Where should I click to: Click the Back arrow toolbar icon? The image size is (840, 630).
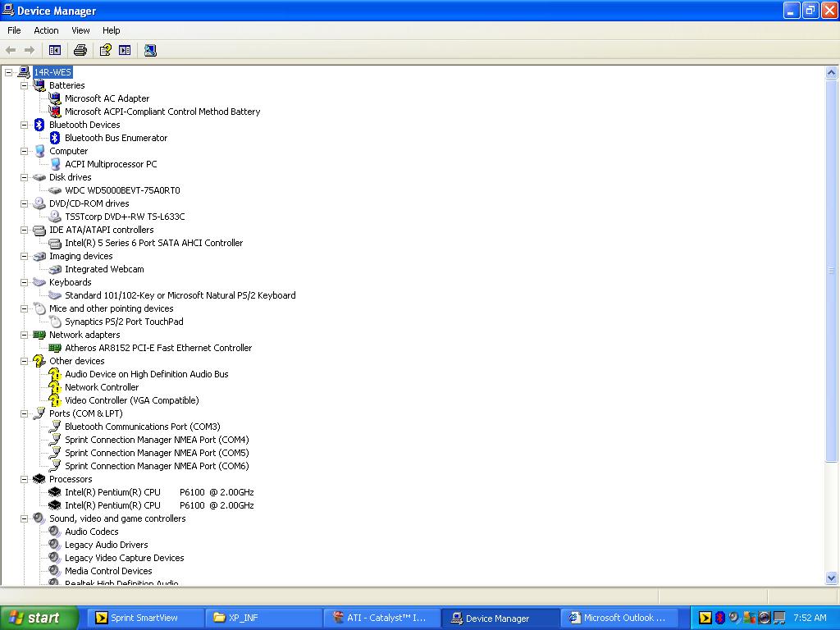(11, 50)
